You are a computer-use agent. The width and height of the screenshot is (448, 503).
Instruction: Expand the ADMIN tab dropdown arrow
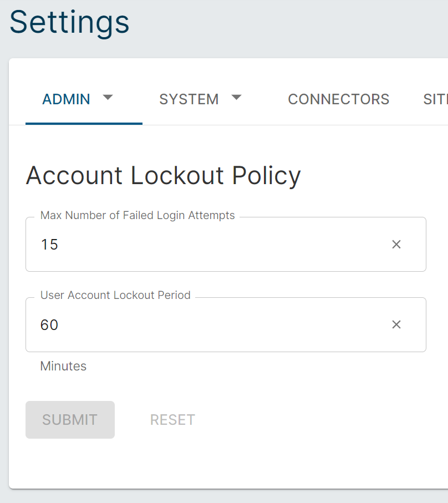pos(108,98)
